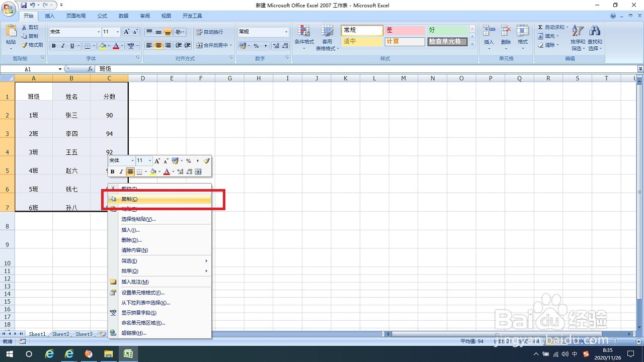Image resolution: width=644 pixels, height=362 pixels.
Task: Click the text orientation icon
Action: (179, 32)
